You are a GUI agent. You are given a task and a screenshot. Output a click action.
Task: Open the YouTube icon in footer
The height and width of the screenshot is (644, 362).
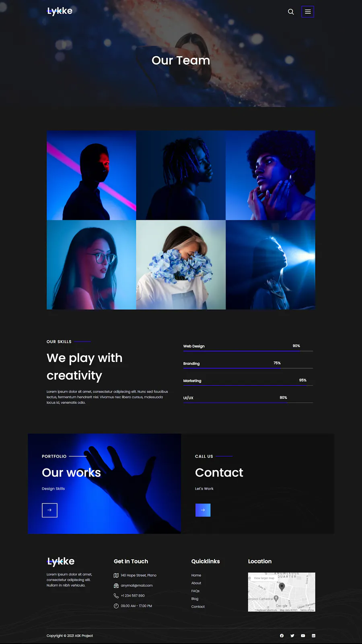303,636
